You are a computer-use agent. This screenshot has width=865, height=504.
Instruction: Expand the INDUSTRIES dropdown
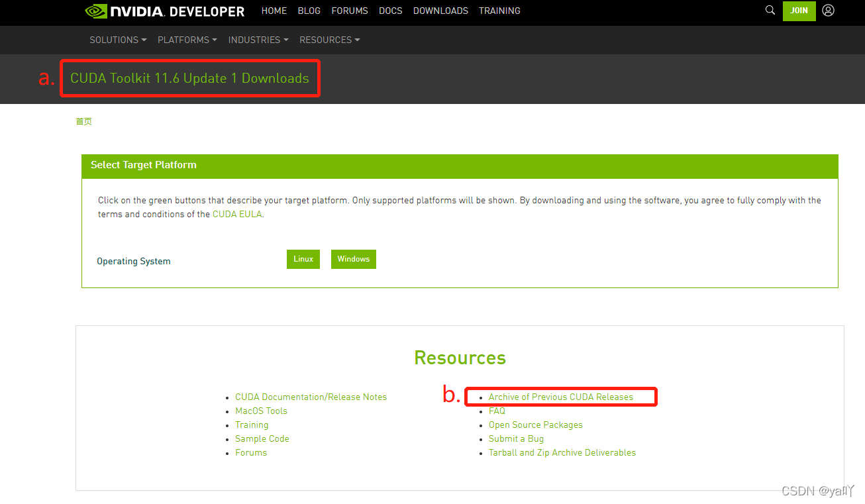(258, 40)
